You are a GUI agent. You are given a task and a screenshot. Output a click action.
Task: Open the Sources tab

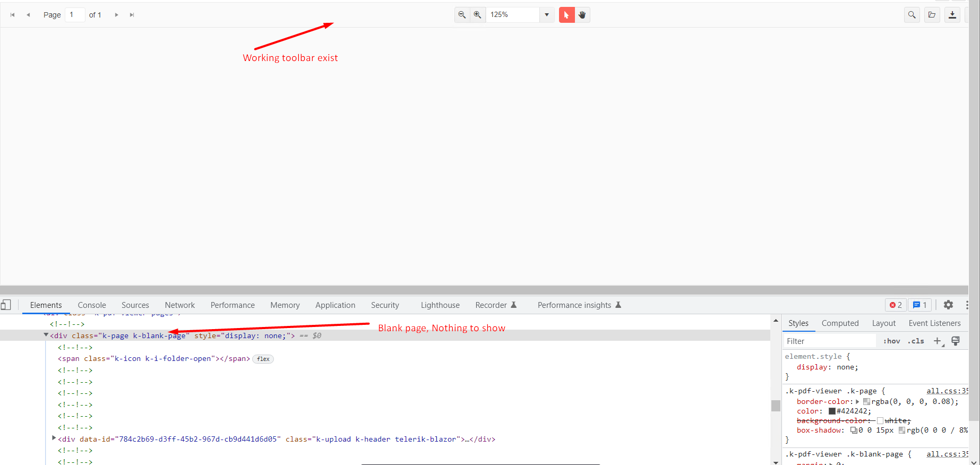[x=135, y=305]
